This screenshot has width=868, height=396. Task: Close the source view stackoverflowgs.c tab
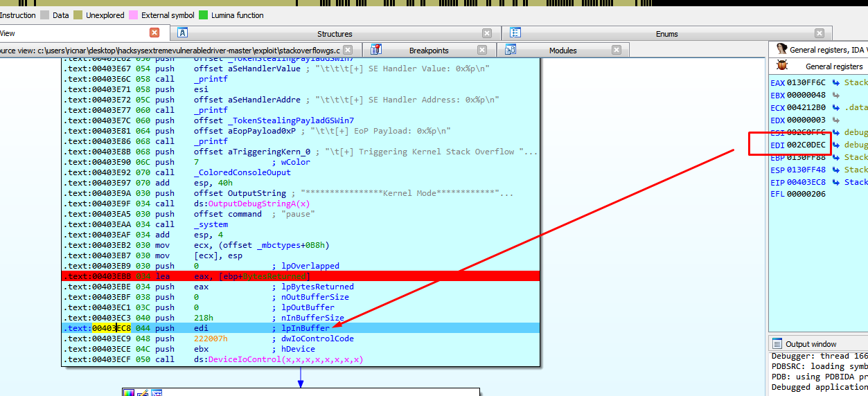(x=348, y=50)
